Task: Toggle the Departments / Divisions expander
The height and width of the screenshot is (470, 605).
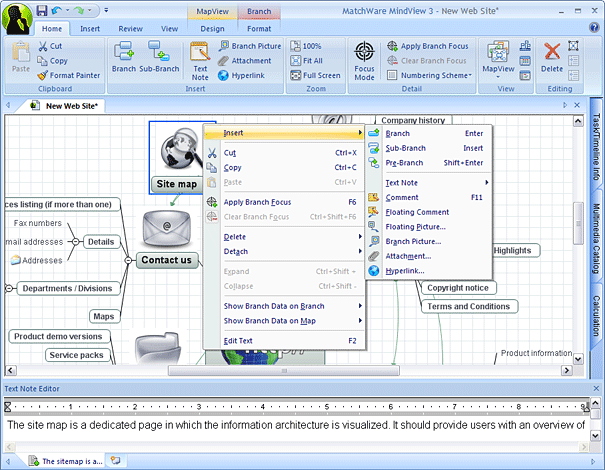Action: pos(8,288)
